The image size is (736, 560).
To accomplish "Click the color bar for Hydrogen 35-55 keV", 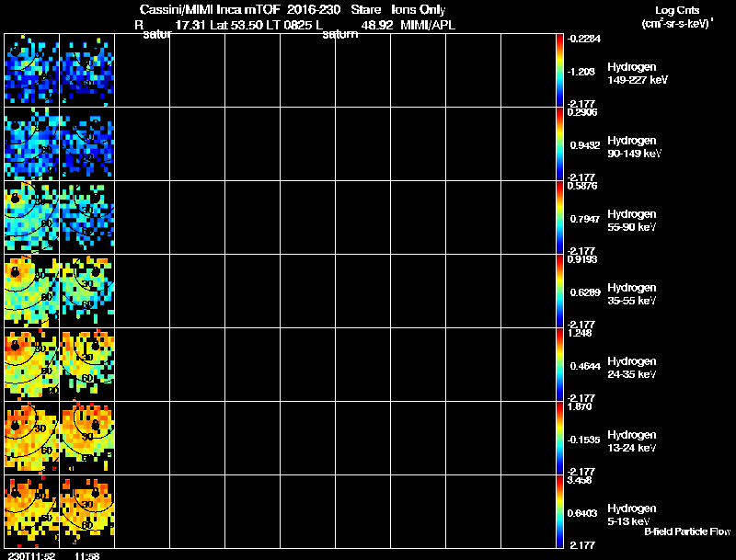I will pyautogui.click(x=559, y=291).
